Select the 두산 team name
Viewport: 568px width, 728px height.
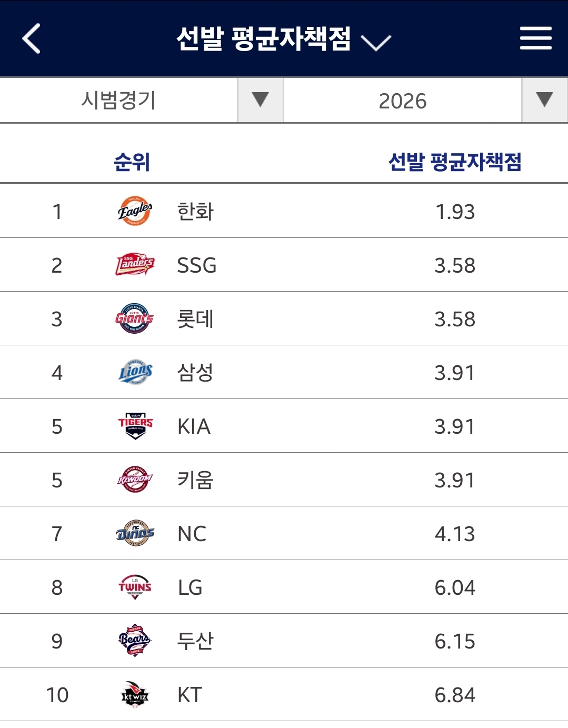[195, 641]
